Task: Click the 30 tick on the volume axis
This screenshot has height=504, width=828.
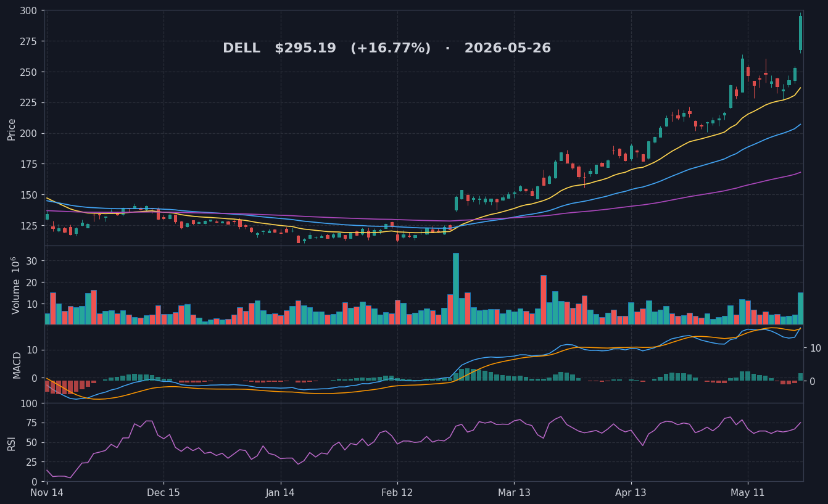Action: [32, 262]
